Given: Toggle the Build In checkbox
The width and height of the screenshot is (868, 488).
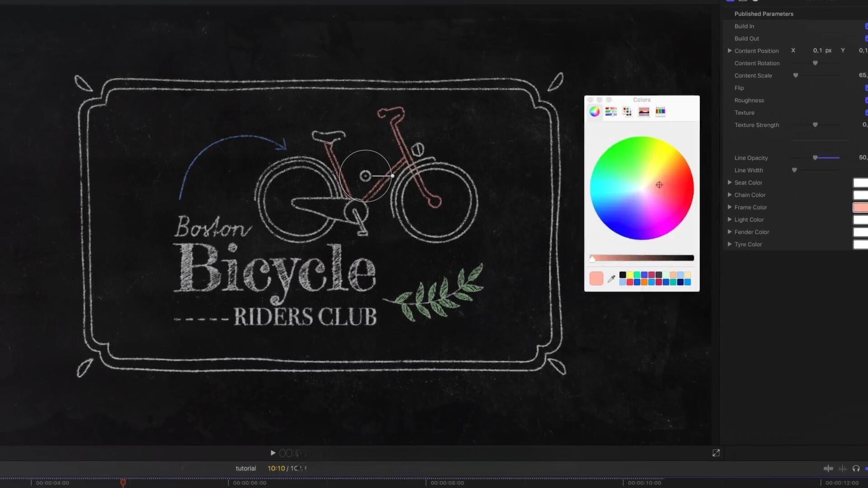Looking at the screenshot, I should (x=866, y=26).
